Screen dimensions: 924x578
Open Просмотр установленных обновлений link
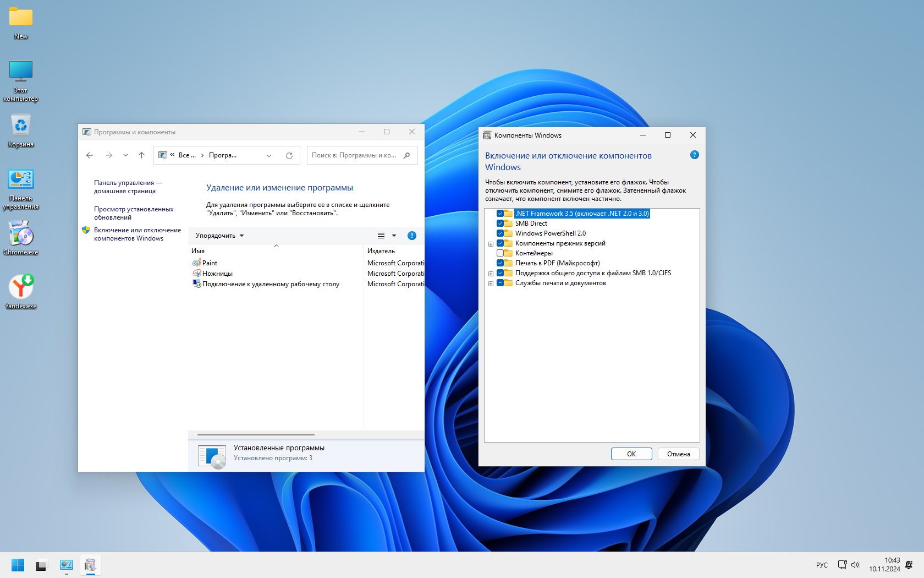click(133, 213)
